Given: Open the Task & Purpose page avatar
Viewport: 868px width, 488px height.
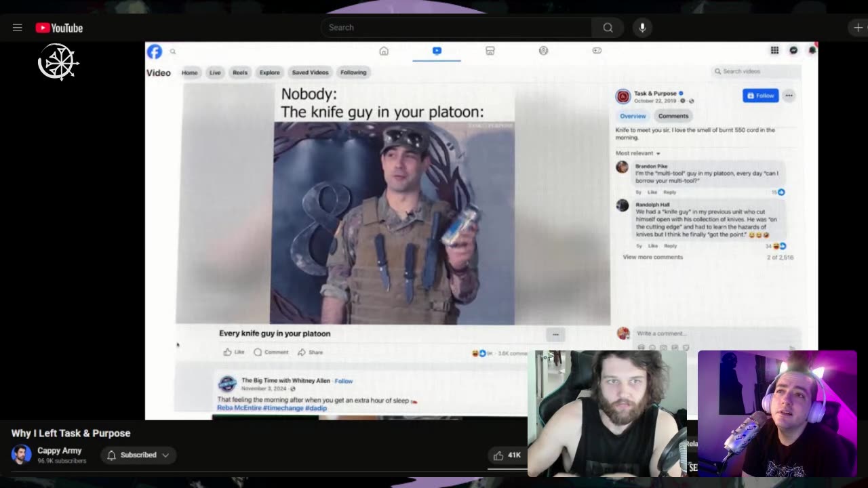Looking at the screenshot, I should coord(623,97).
